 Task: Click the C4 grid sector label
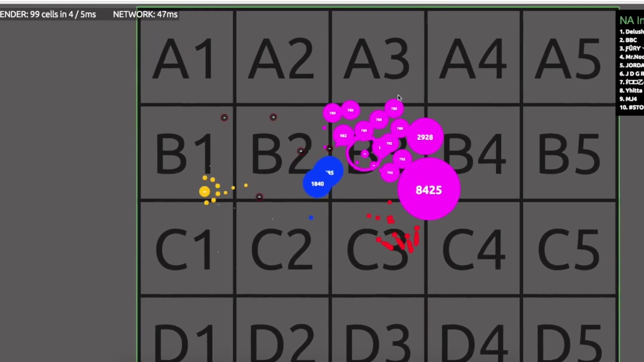coord(474,250)
